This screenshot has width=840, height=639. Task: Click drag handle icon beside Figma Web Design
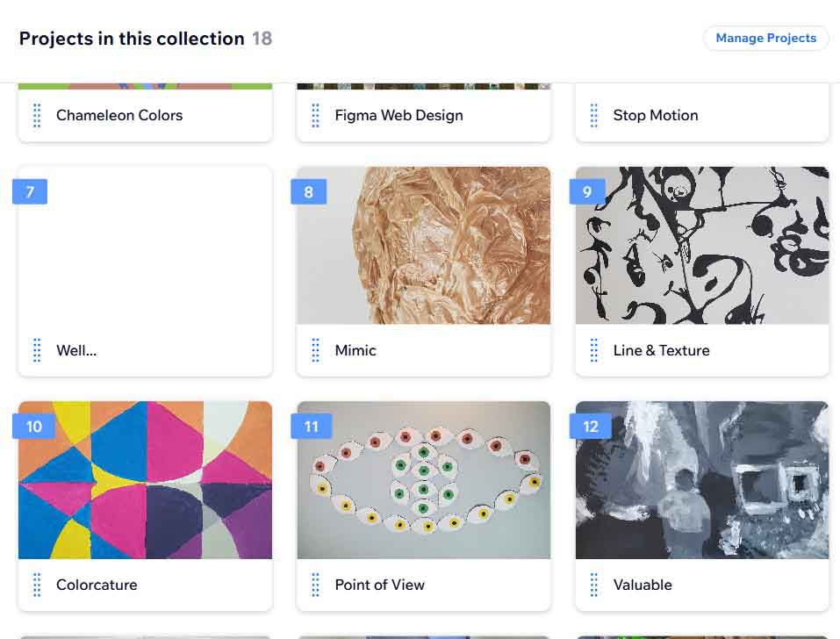(x=315, y=115)
